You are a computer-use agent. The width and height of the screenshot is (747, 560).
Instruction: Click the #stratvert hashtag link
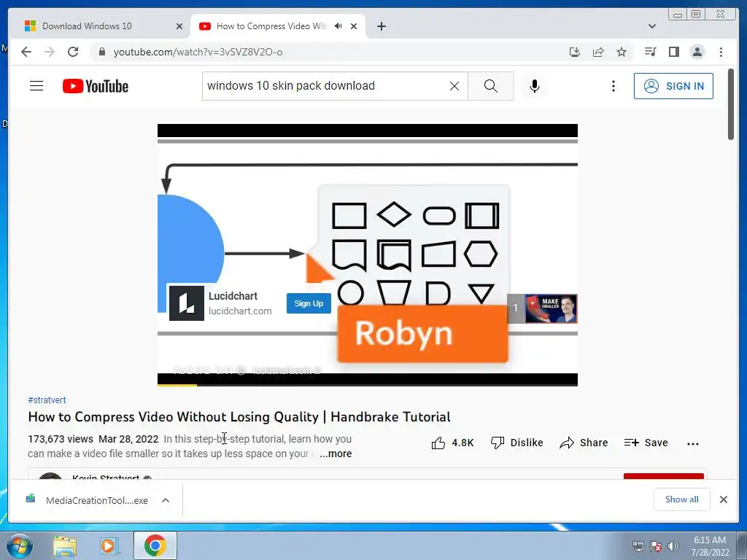tap(47, 400)
